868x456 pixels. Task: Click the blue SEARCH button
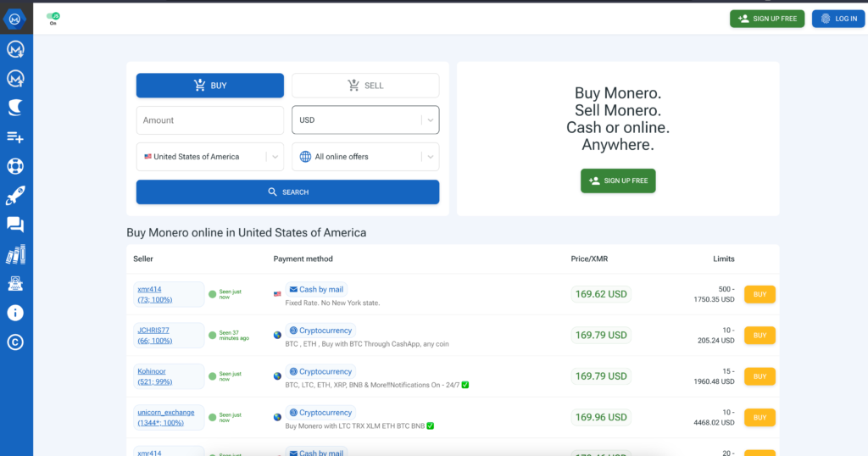288,192
